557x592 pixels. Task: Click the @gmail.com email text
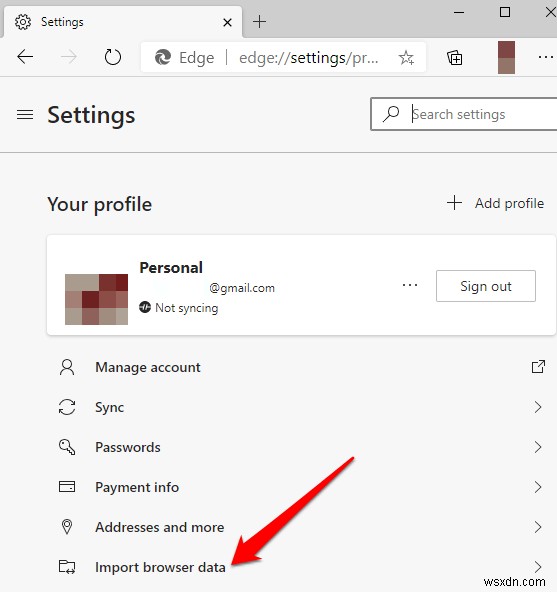tap(242, 288)
